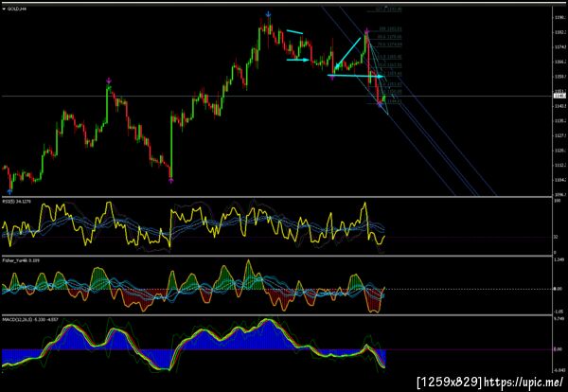
Task: Click the 1182.2 price axis label
Action: 560,32
